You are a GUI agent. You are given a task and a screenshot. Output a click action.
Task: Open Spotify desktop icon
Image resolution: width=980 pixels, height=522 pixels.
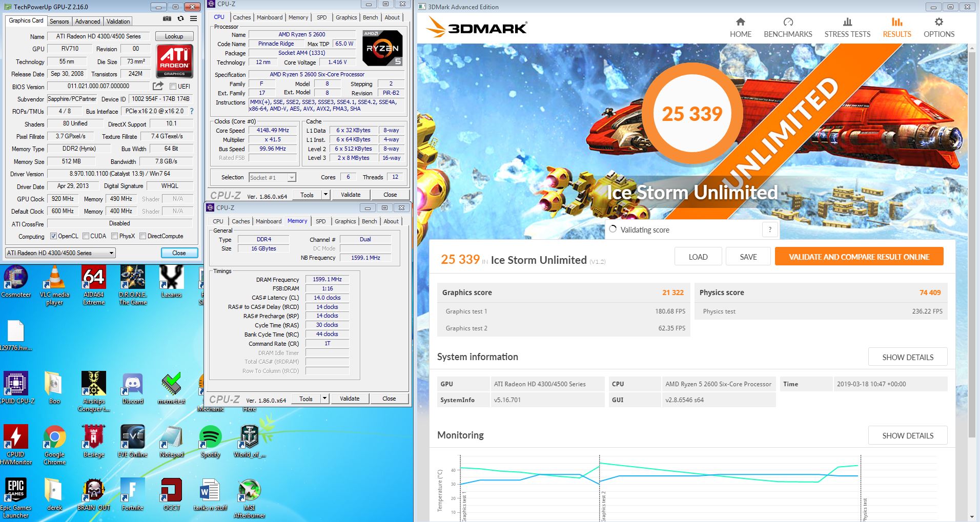tap(210, 441)
